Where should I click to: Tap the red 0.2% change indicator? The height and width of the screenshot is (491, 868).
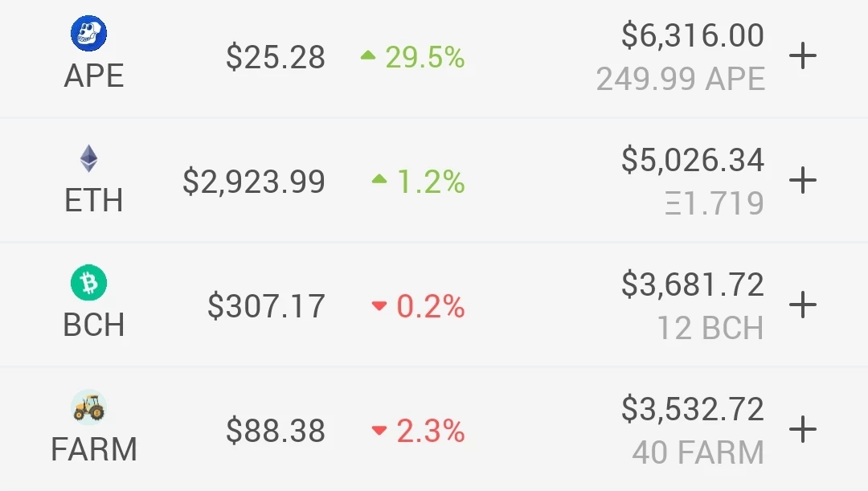click(418, 306)
